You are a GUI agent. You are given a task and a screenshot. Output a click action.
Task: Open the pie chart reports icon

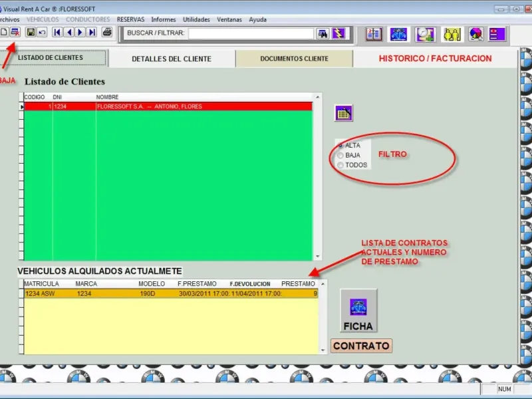[x=475, y=35]
